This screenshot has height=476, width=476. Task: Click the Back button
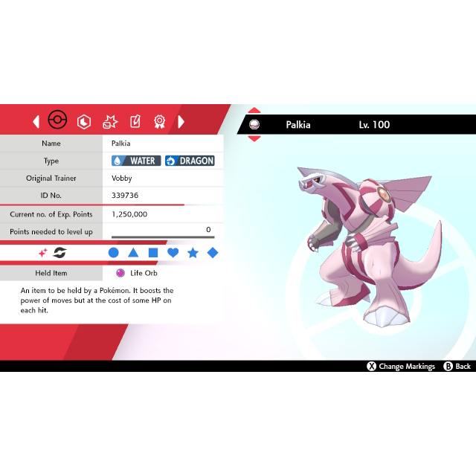pos(457,366)
